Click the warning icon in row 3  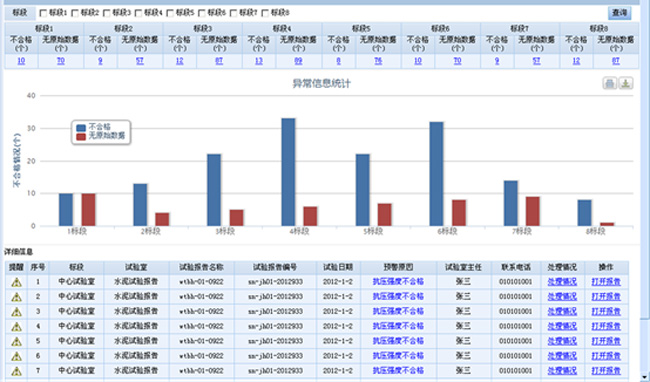point(16,312)
